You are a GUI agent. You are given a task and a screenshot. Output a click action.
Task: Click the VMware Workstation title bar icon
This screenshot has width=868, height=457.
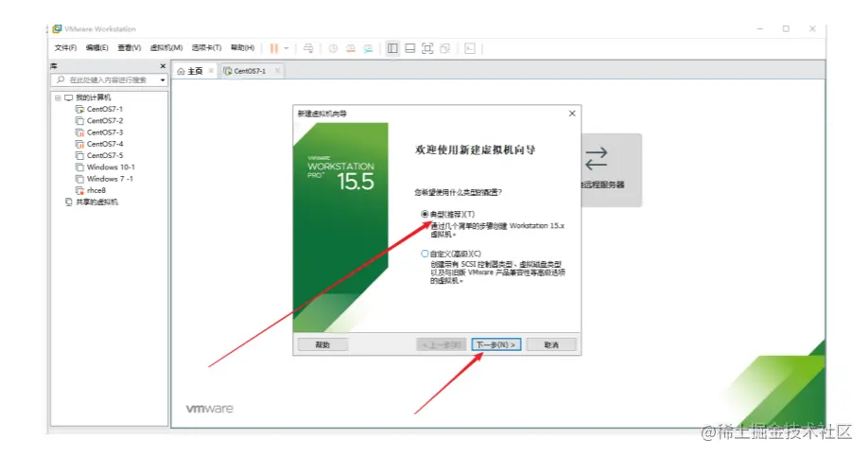[57, 28]
